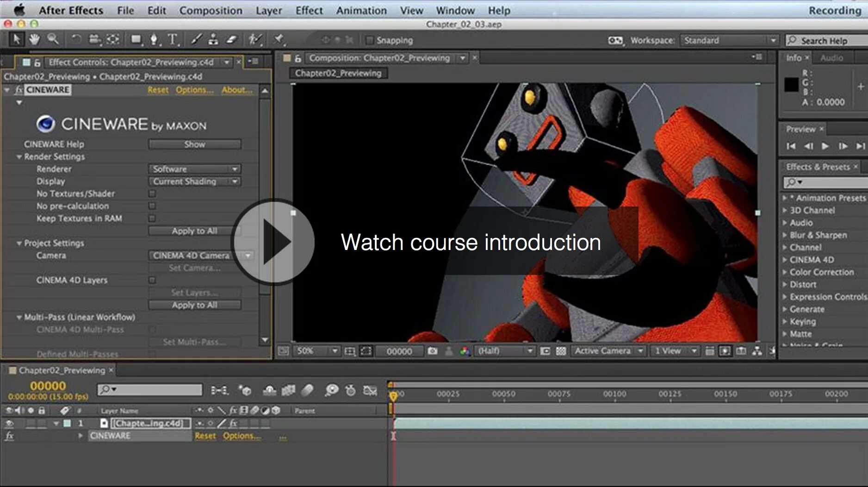Viewport: 868px width, 487px height.
Task: Click the workspace sync icon beside Workspace
Action: pyautogui.click(x=615, y=40)
